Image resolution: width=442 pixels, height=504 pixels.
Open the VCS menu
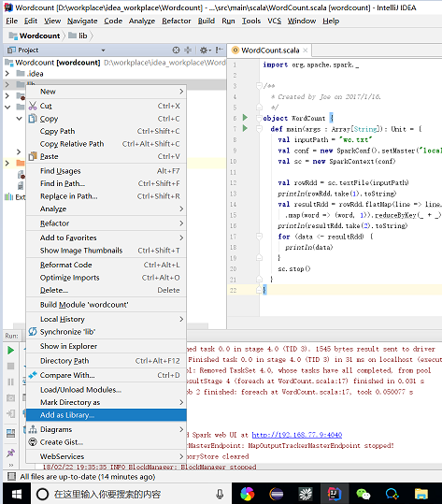(275, 21)
